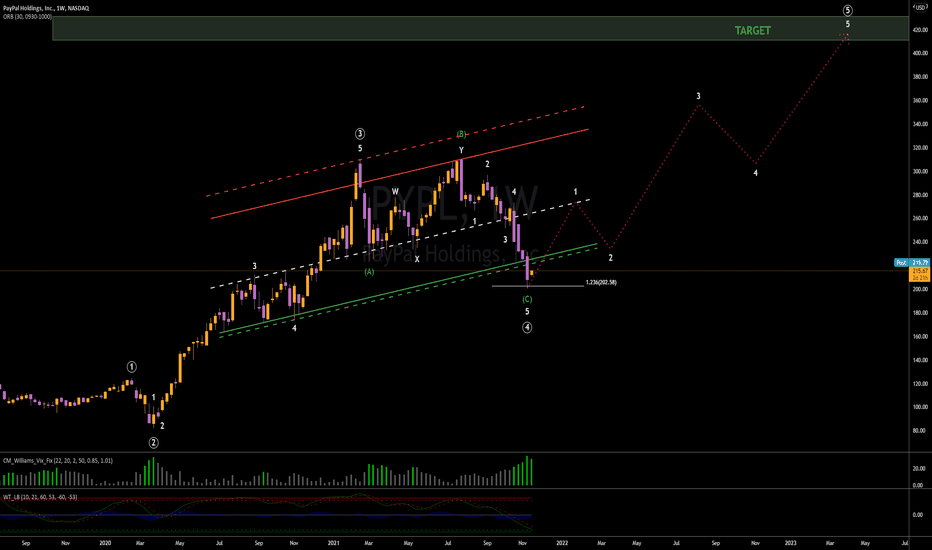Click the 80.00 price axis label
Viewport: 932px width, 550px height.
(921, 430)
